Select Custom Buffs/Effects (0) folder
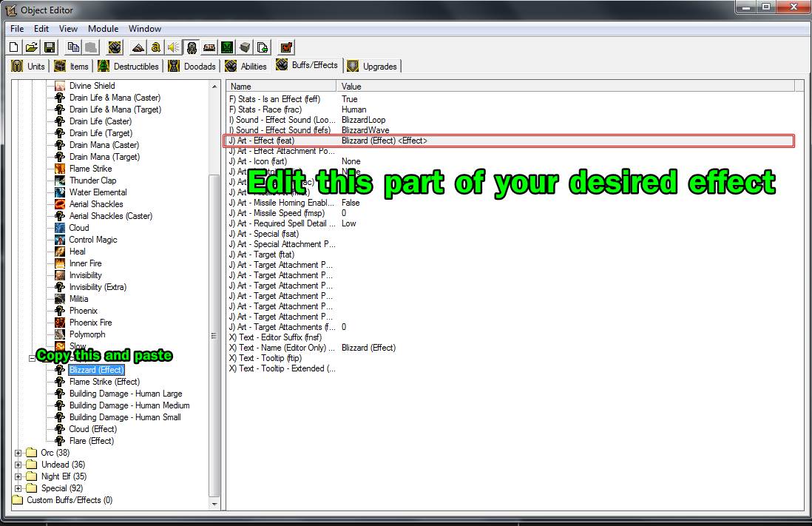Image resolution: width=812 pixels, height=526 pixels. point(70,500)
